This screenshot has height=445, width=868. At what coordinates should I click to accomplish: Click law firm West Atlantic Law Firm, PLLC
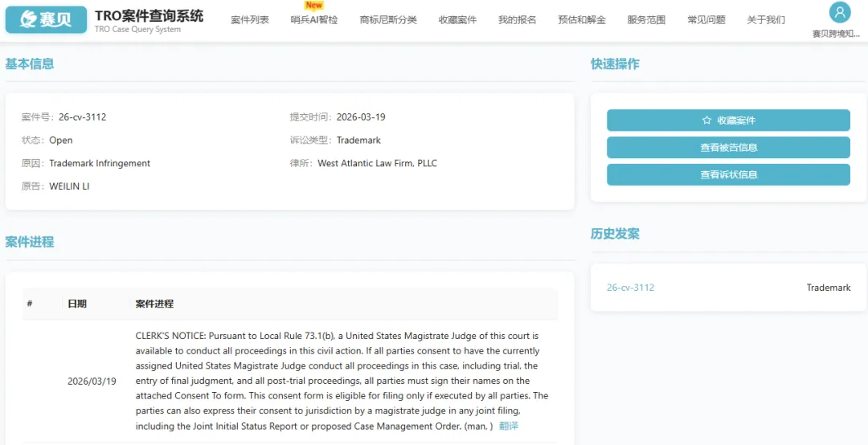point(378,163)
